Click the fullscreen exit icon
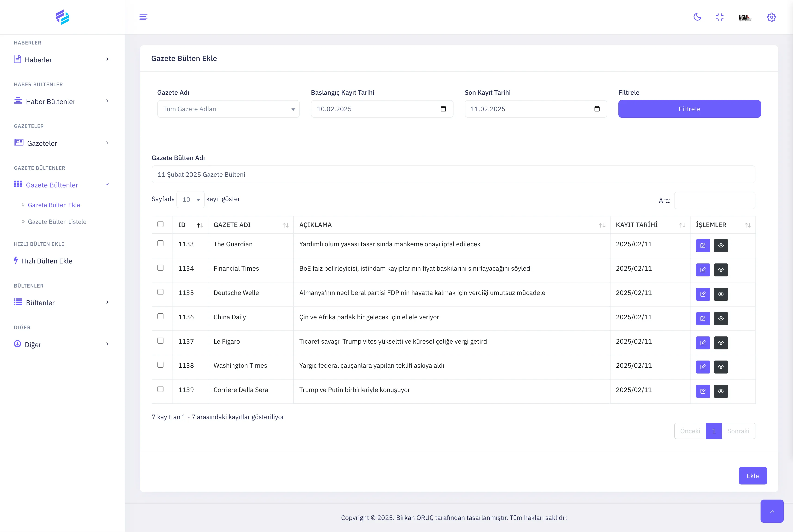793x532 pixels. 719,17
